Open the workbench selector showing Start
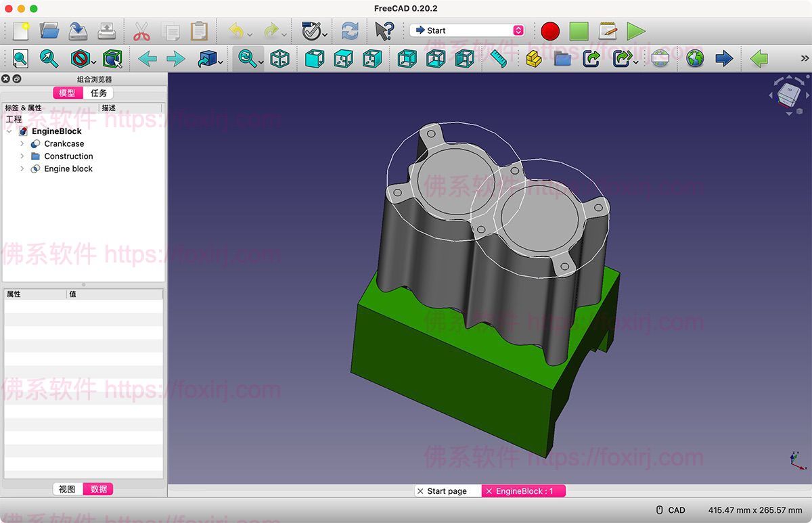 466,30
